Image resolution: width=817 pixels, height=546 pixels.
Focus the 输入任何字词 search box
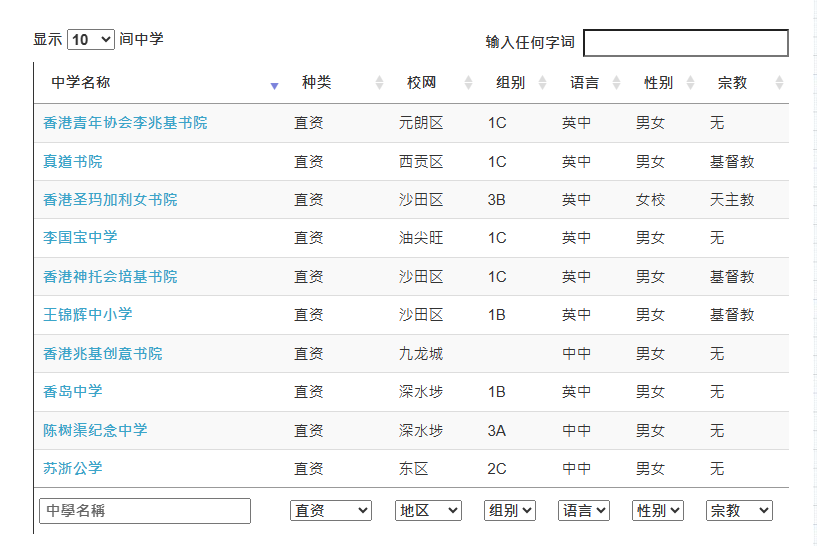pos(686,43)
